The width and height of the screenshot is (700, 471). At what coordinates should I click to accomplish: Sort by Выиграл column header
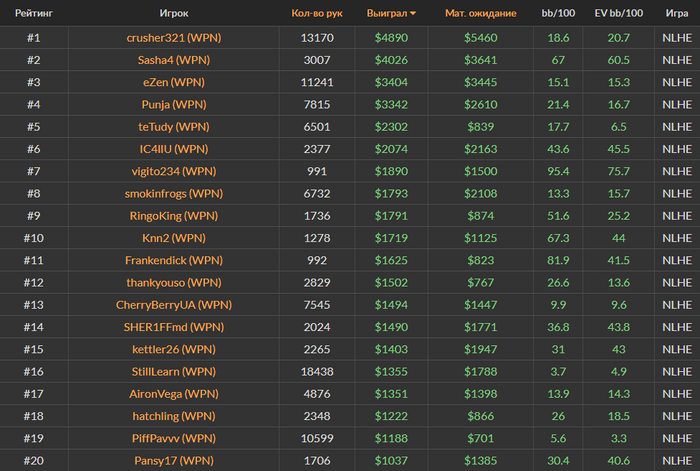pos(387,13)
